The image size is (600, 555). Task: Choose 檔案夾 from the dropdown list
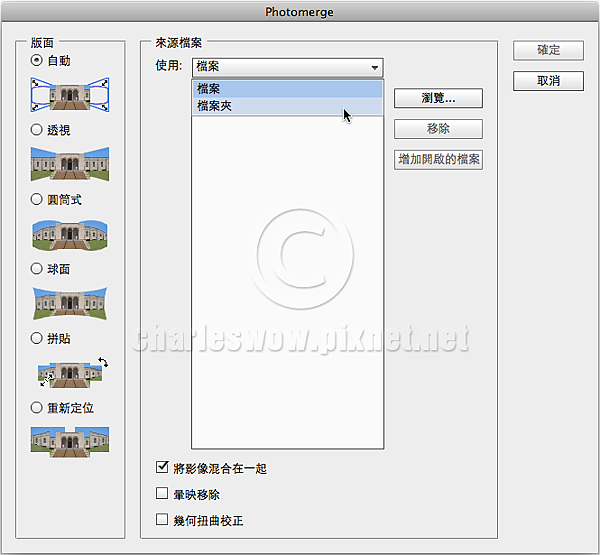287,106
